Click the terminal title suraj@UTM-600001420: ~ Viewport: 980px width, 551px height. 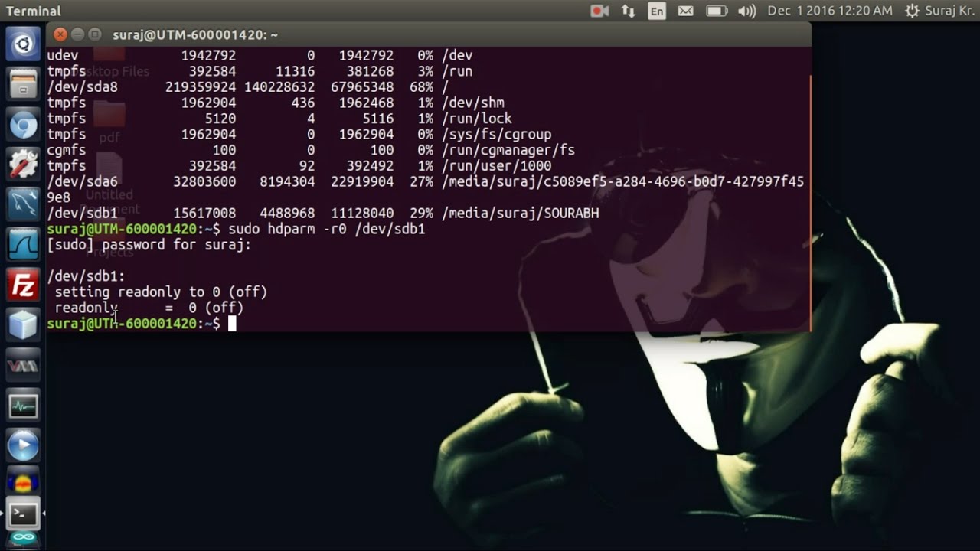[x=195, y=35]
